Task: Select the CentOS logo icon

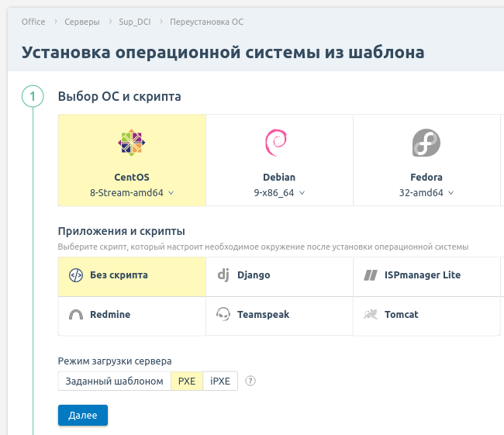Action: (x=132, y=143)
